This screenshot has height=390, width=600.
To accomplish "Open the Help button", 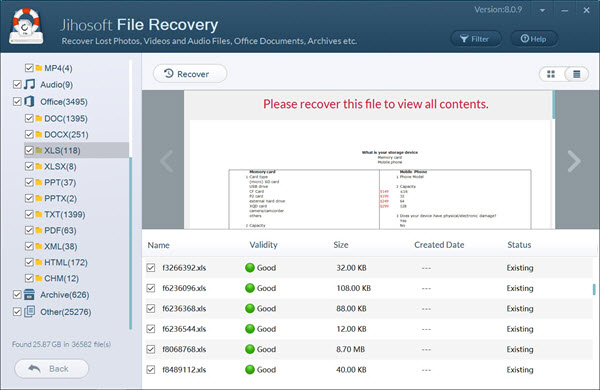I will pos(533,39).
